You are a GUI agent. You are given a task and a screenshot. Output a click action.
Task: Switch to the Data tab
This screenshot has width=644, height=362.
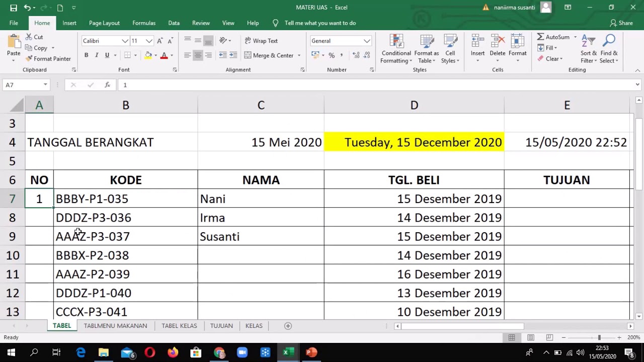point(174,23)
